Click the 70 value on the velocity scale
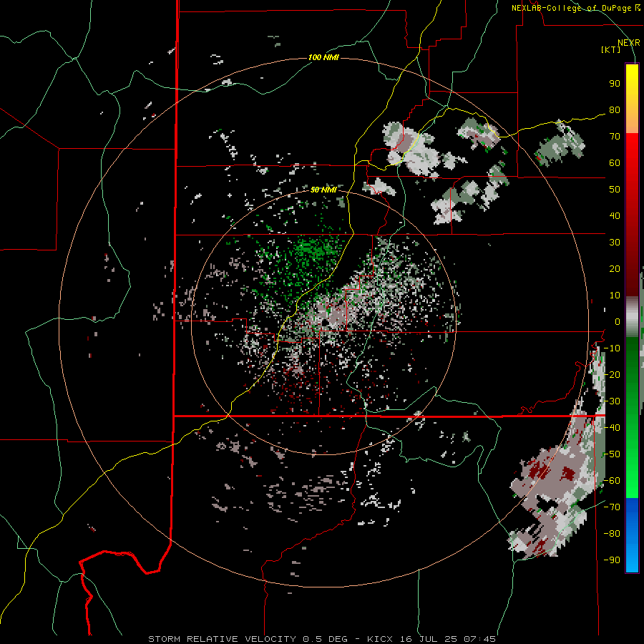This screenshot has height=644, width=644. click(615, 137)
